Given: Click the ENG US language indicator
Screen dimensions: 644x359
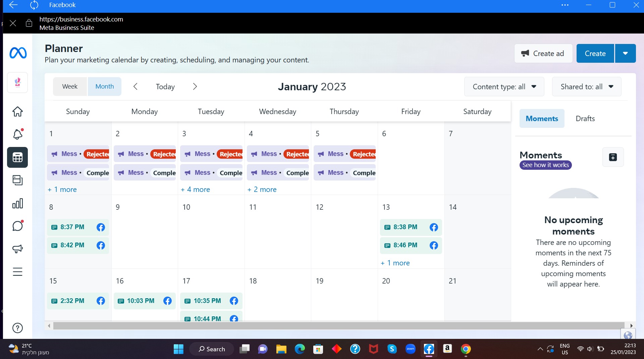Looking at the screenshot, I should pos(565,349).
